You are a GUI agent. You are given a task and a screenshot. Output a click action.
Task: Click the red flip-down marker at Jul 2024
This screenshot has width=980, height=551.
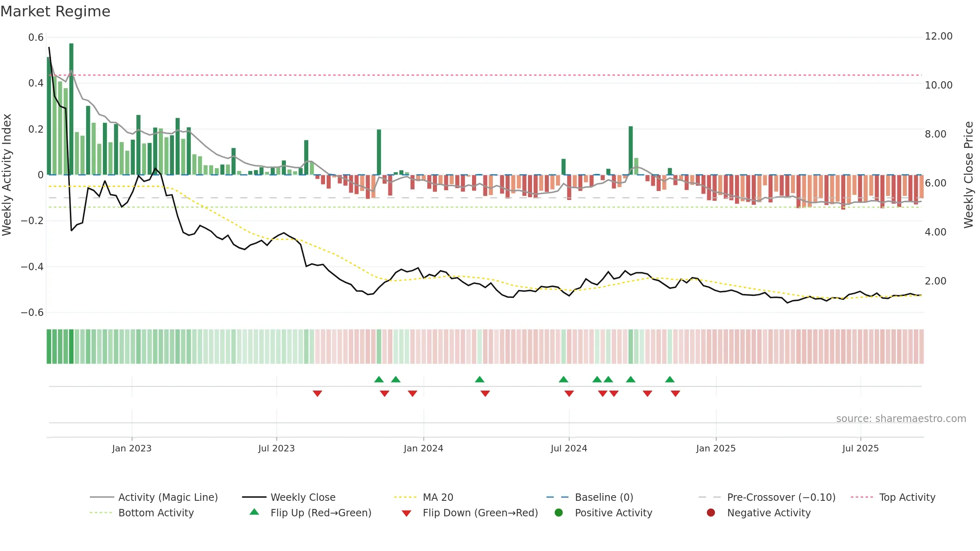(x=569, y=393)
